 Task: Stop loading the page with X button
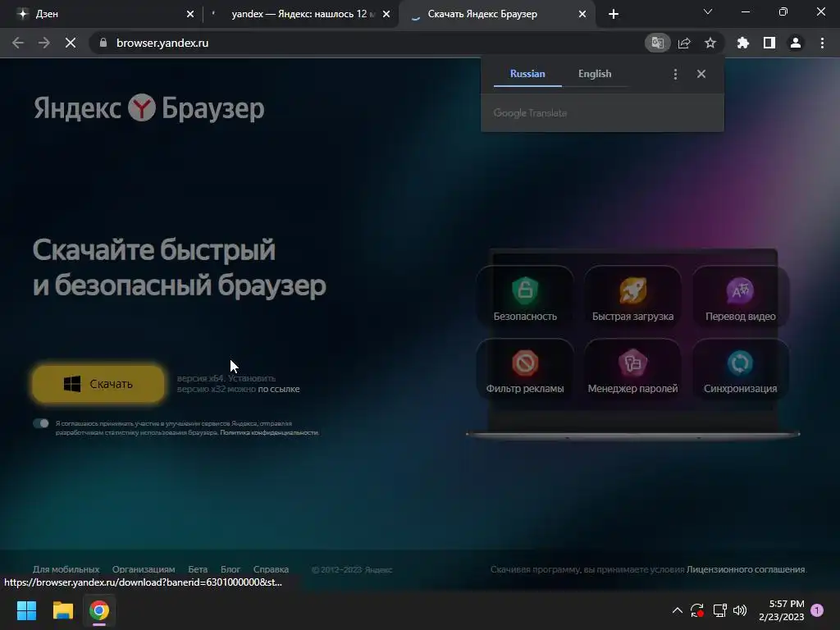coord(71,43)
